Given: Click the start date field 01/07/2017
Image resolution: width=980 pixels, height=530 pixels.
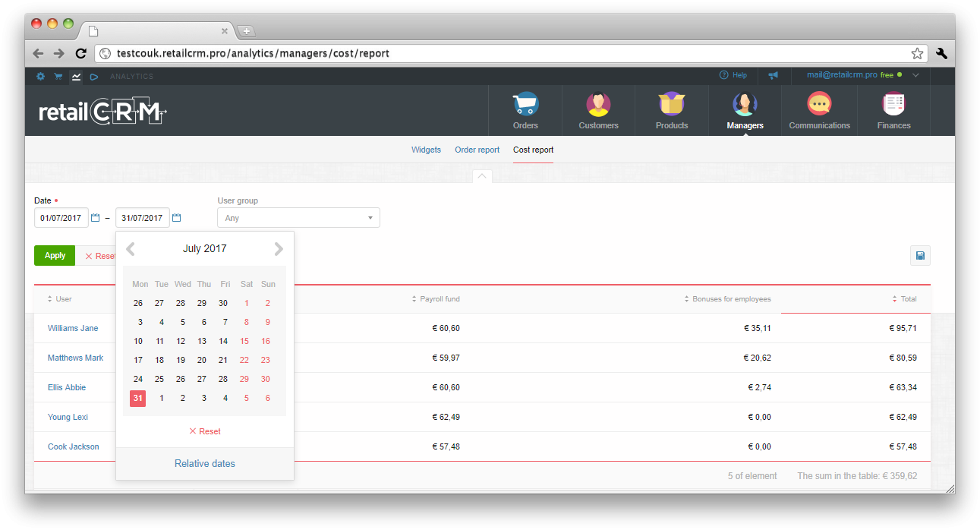Looking at the screenshot, I should [61, 218].
